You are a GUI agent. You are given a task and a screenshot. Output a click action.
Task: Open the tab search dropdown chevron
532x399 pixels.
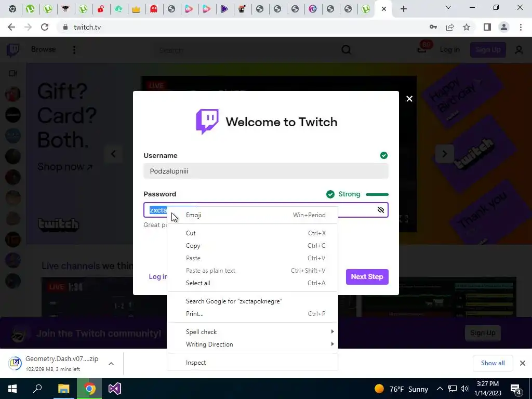[x=448, y=7]
